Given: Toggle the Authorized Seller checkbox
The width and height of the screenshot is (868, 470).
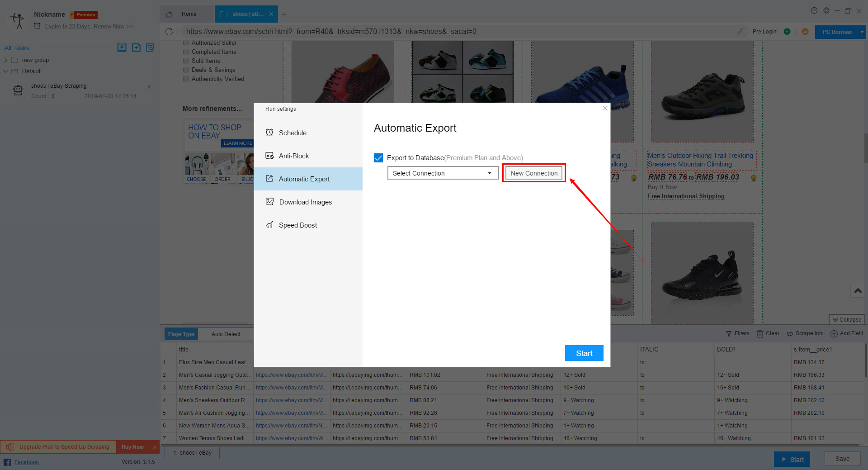Looking at the screenshot, I should tap(186, 43).
